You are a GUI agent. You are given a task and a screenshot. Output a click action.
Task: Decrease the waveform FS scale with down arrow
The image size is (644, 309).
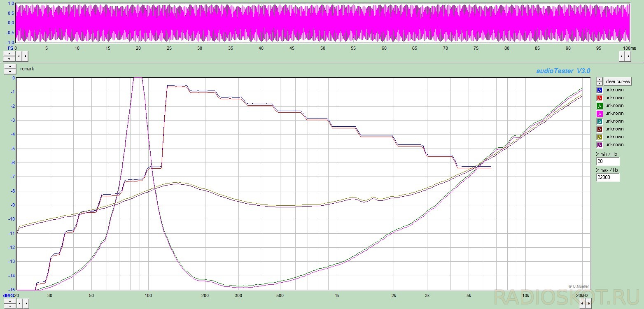click(x=9, y=58)
